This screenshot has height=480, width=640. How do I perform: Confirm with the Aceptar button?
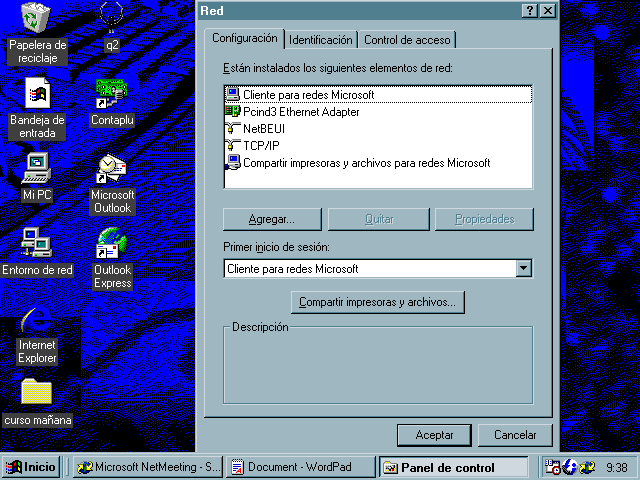click(x=434, y=435)
